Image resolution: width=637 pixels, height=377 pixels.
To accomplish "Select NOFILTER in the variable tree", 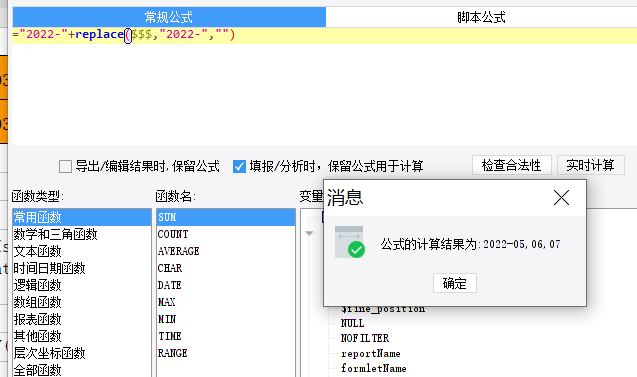I will click(x=365, y=338).
